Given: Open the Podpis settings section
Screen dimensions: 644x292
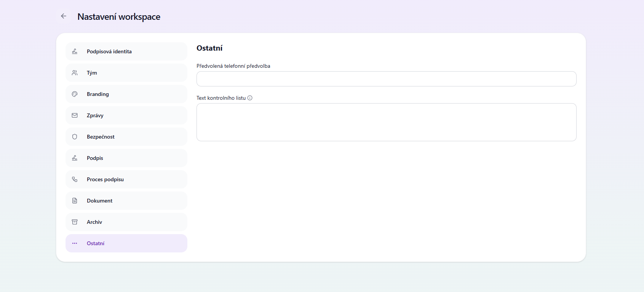Looking at the screenshot, I should click(126, 158).
